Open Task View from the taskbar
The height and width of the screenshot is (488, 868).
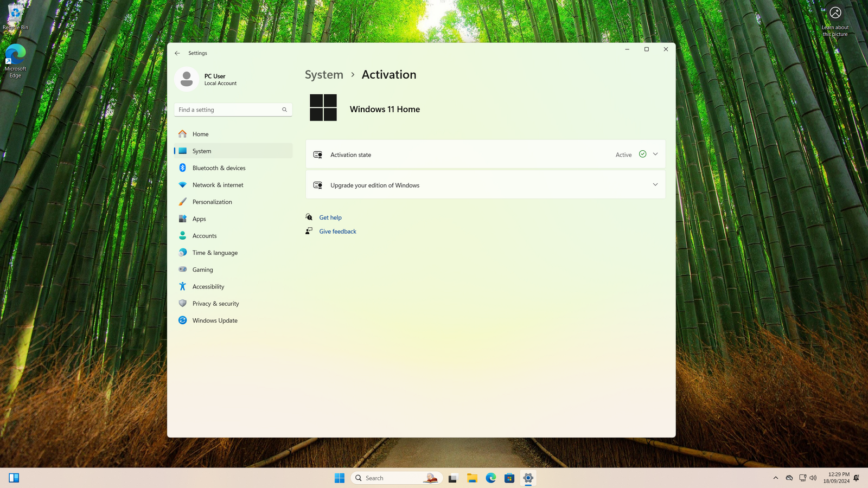(453, 478)
